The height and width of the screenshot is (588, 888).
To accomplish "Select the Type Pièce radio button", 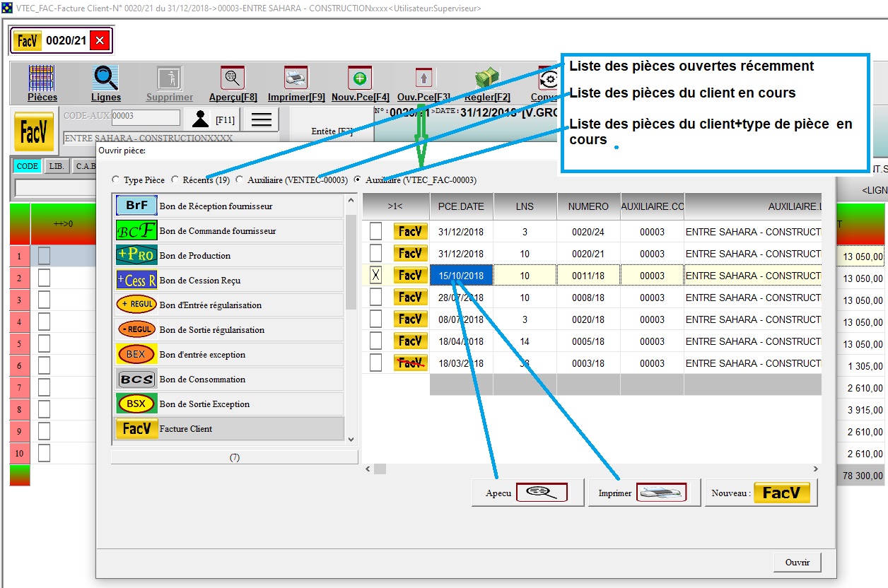I will 117,180.
